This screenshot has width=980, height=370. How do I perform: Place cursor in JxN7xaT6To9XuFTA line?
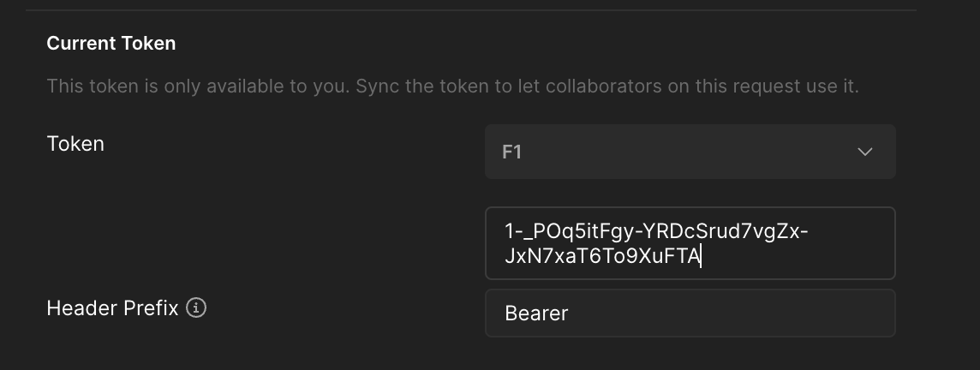602,256
